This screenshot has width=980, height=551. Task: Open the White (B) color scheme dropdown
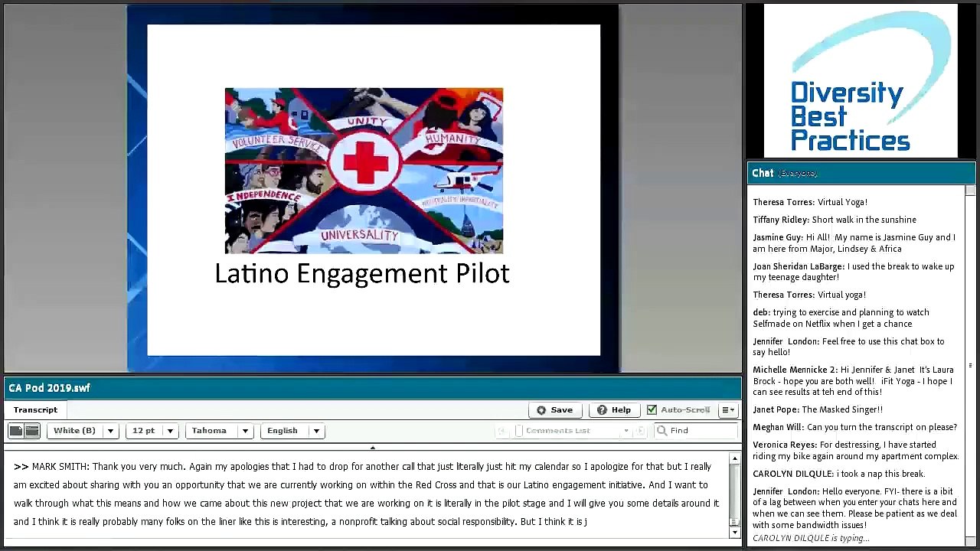pos(83,431)
